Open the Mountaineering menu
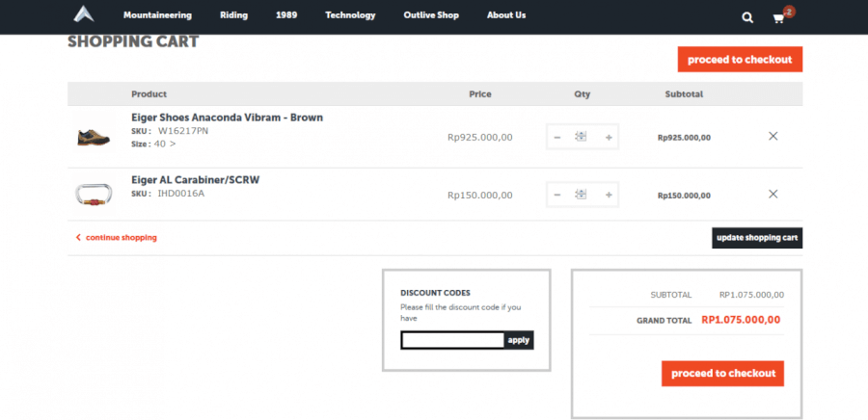 tap(157, 15)
